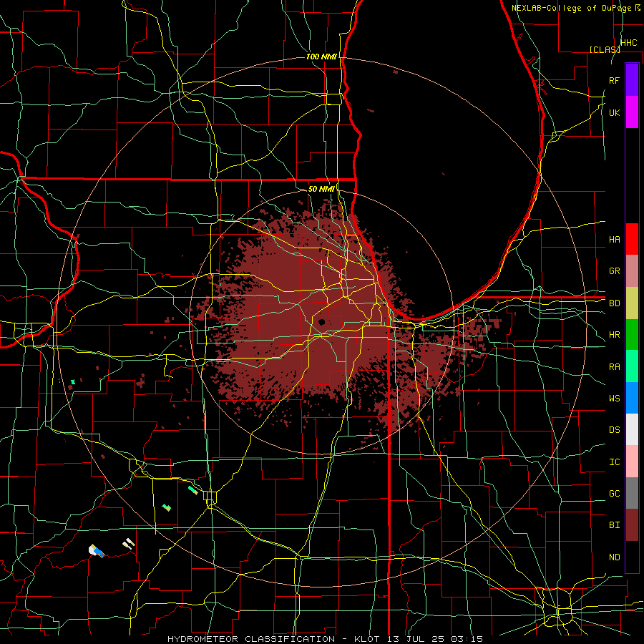This screenshot has height=644, width=644.
Task: Click the WS blue legend swatch
Action: 632,398
